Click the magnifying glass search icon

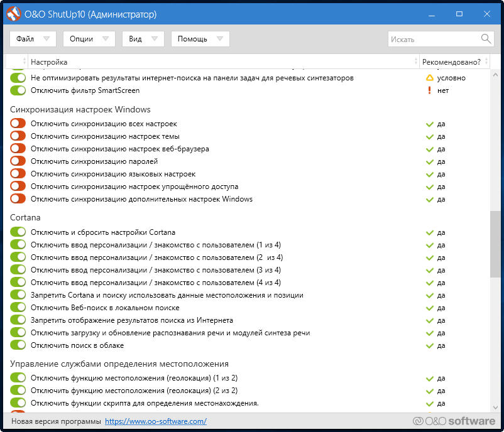point(486,39)
